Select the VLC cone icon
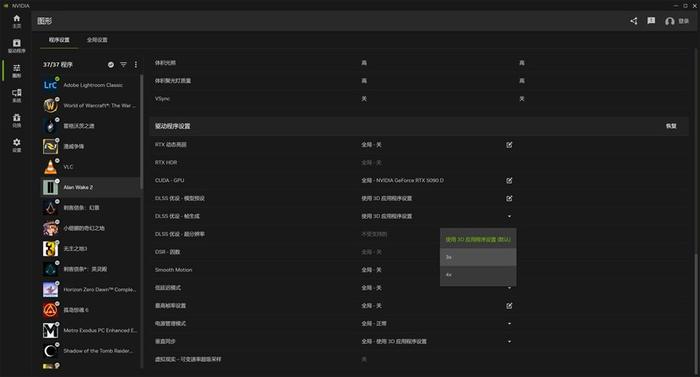The width and height of the screenshot is (700, 377). 50,167
